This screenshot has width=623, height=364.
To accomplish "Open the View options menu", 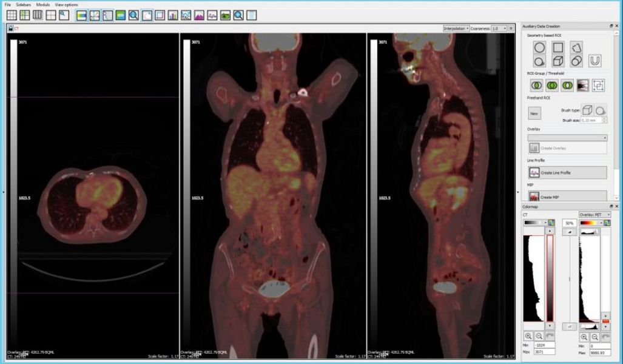I will pos(66,5).
